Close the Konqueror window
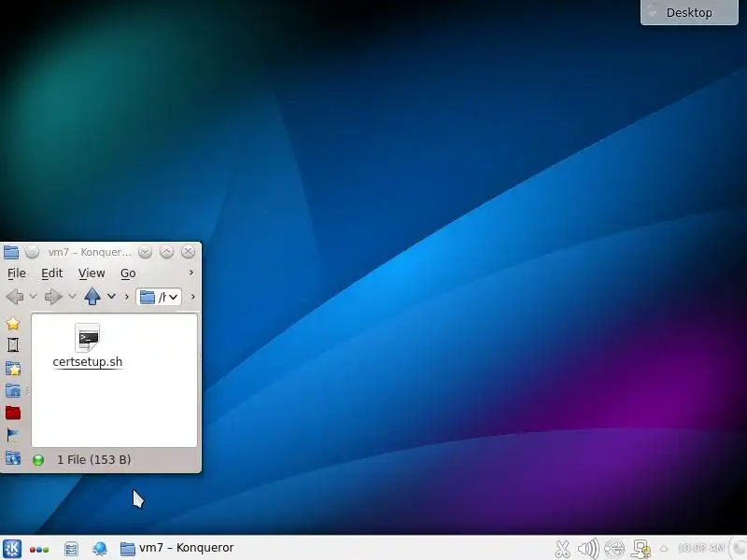The height and width of the screenshot is (560, 747). click(189, 252)
